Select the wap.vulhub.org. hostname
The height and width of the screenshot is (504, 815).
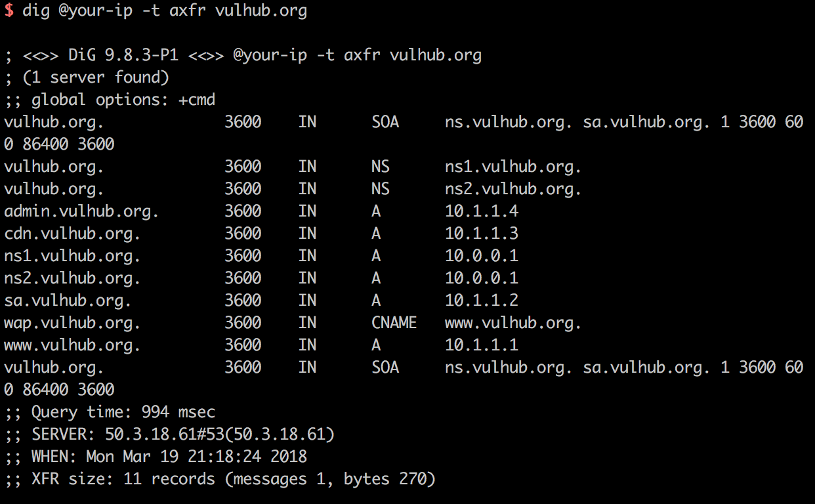[x=72, y=323]
